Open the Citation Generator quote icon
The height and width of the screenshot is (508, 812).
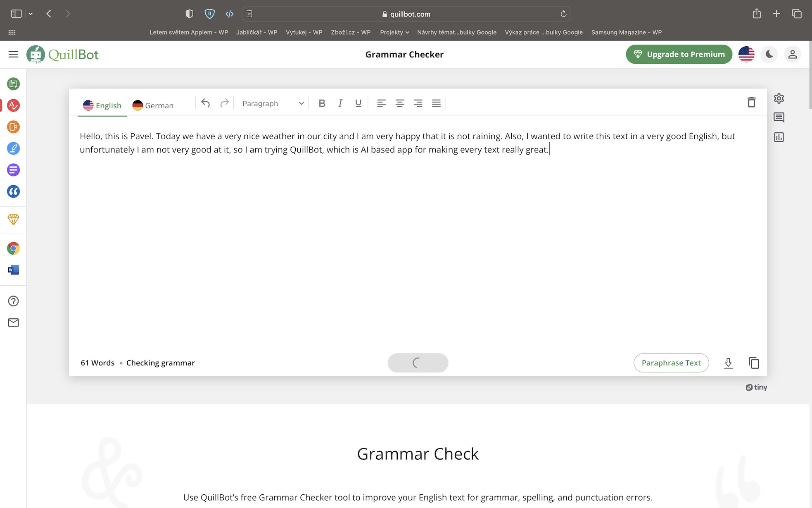13,191
